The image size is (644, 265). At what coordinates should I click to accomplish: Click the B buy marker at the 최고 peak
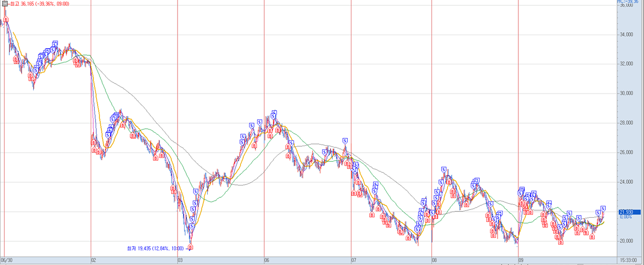pyautogui.click(x=6, y=20)
